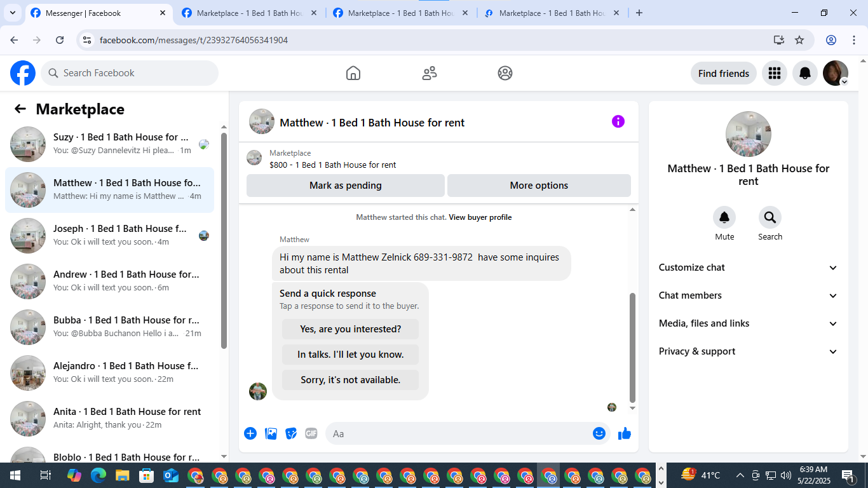The height and width of the screenshot is (488, 868).
Task: Open the Chrome profile icon
Action: pos(831,40)
